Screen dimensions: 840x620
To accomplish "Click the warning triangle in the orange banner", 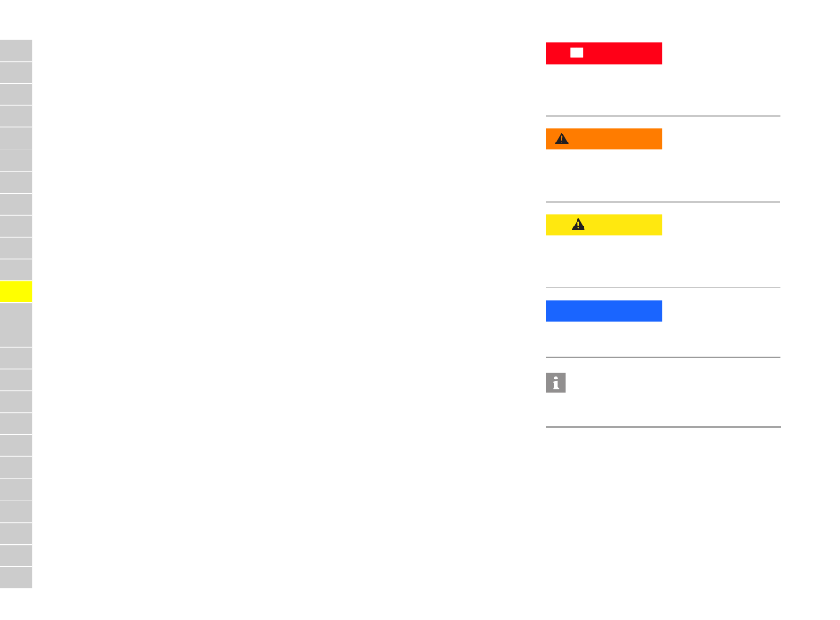I will click(x=561, y=139).
